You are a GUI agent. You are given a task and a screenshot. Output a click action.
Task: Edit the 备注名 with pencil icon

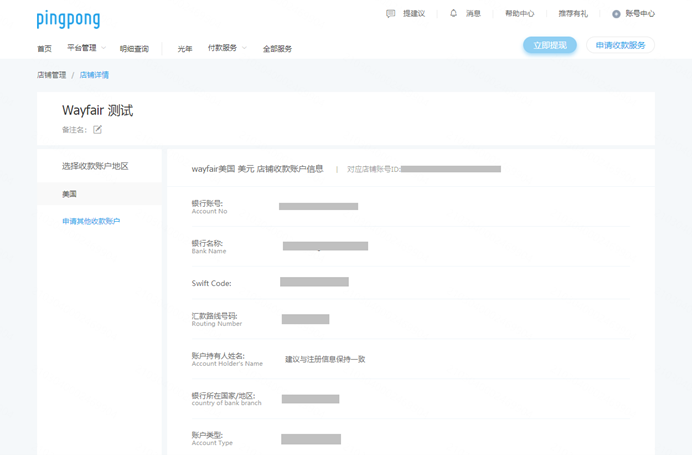tap(98, 129)
